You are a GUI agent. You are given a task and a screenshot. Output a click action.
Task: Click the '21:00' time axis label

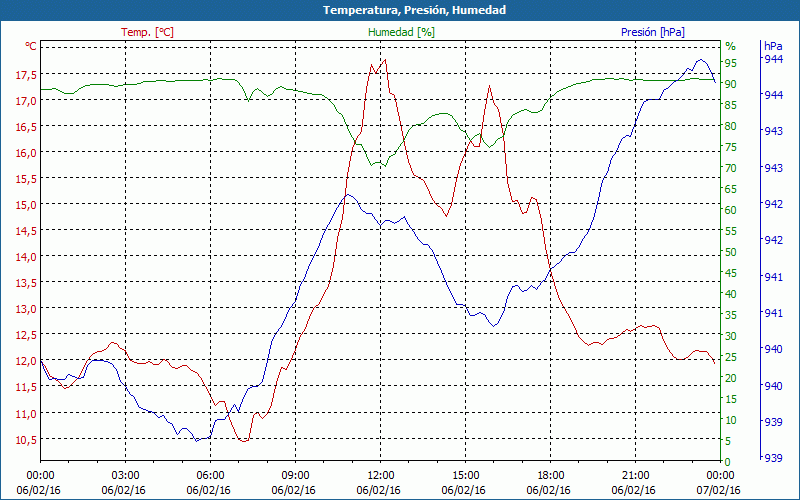(635, 476)
